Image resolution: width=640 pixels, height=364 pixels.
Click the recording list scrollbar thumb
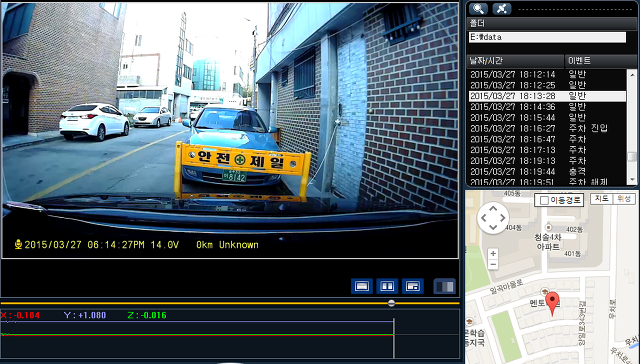point(632,157)
